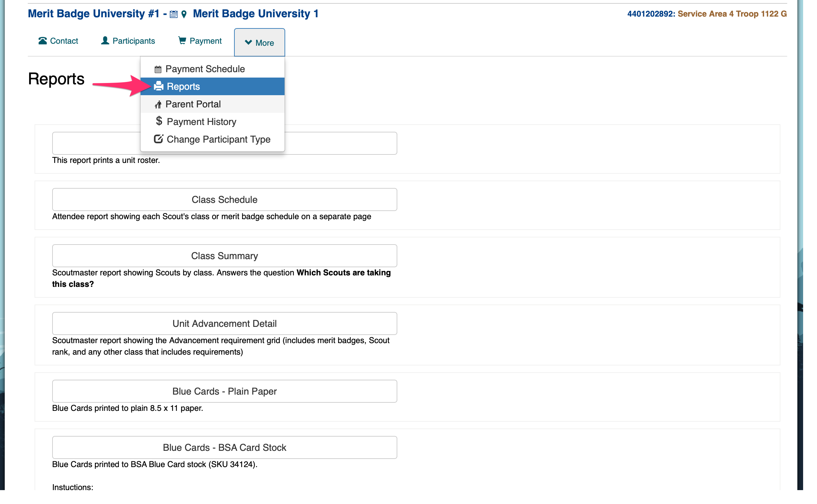Click the Parent Portal figure icon
Image resolution: width=817 pixels, height=504 pixels.
pos(158,104)
